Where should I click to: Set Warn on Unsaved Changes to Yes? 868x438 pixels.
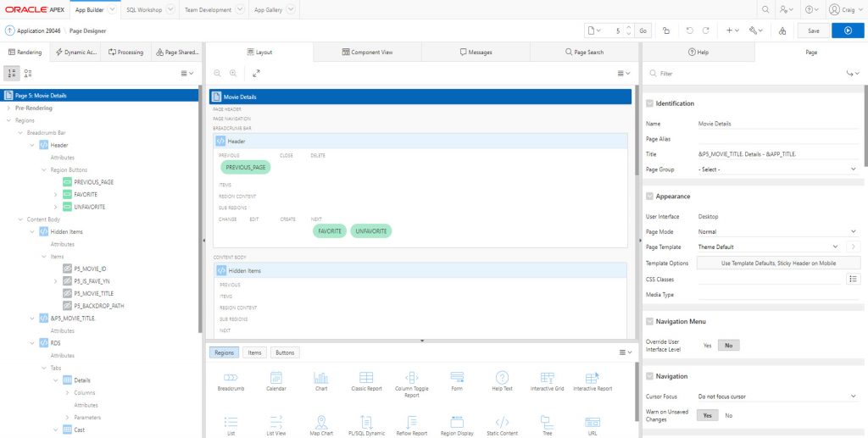707,415
